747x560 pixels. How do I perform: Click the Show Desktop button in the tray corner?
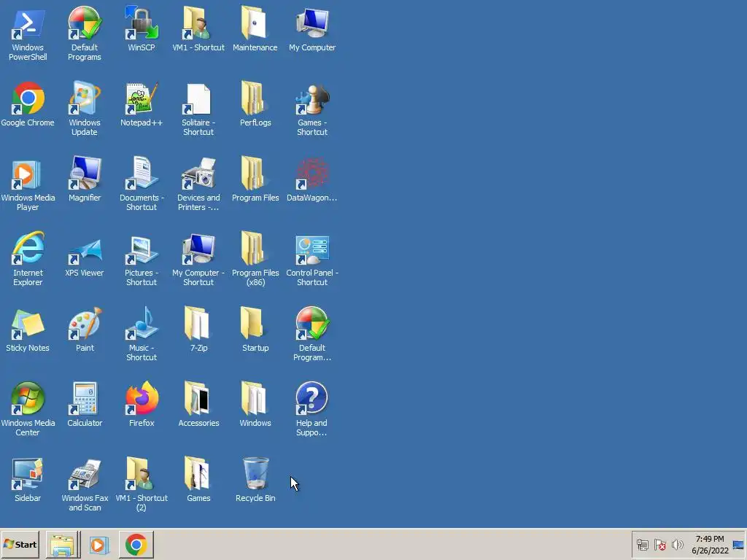click(739, 545)
